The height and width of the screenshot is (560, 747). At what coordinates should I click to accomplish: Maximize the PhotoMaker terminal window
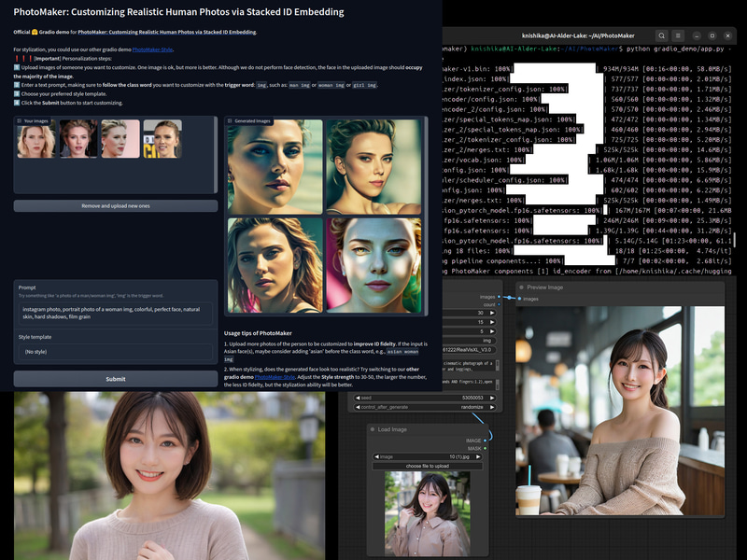coord(712,35)
